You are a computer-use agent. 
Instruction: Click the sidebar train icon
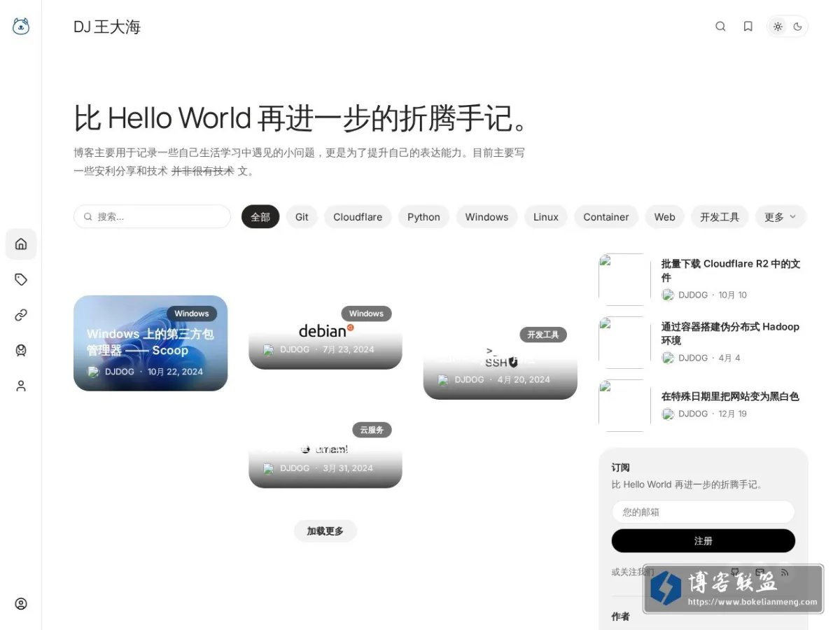click(21, 350)
